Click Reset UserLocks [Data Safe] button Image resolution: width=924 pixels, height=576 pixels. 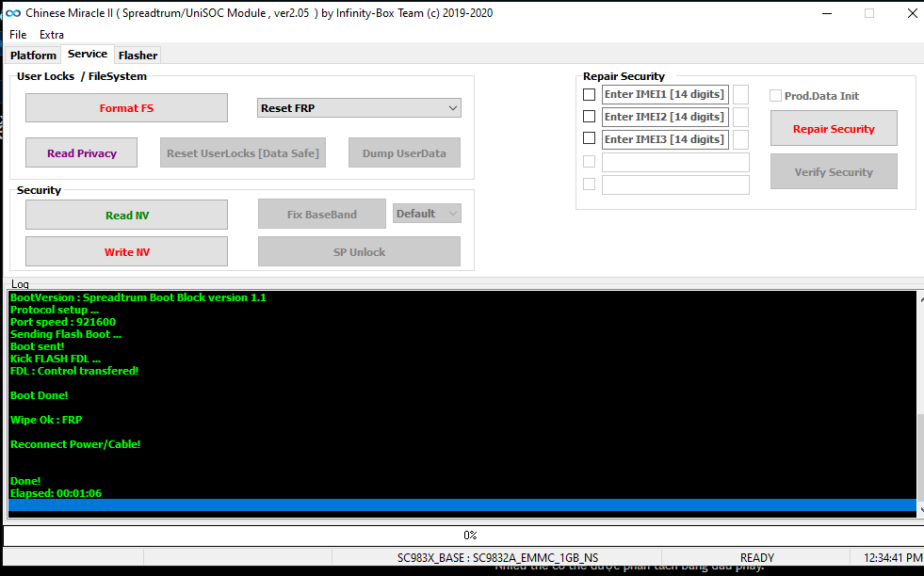[243, 153]
